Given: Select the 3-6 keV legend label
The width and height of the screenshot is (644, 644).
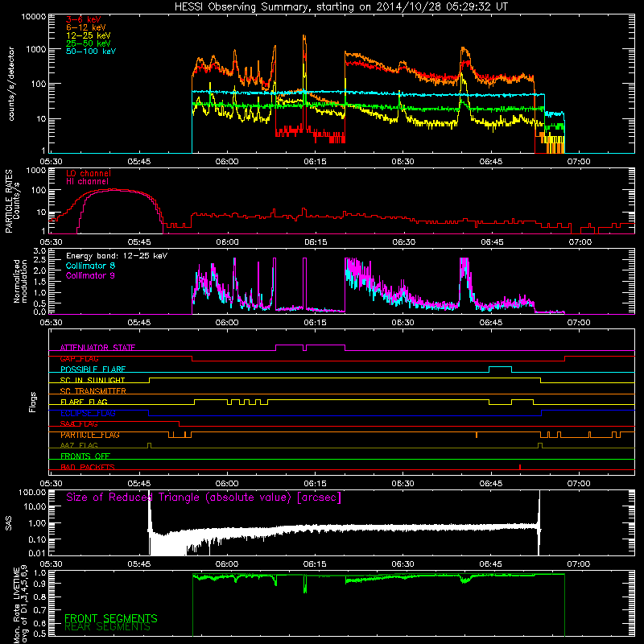Looking at the screenshot, I should coord(84,19).
